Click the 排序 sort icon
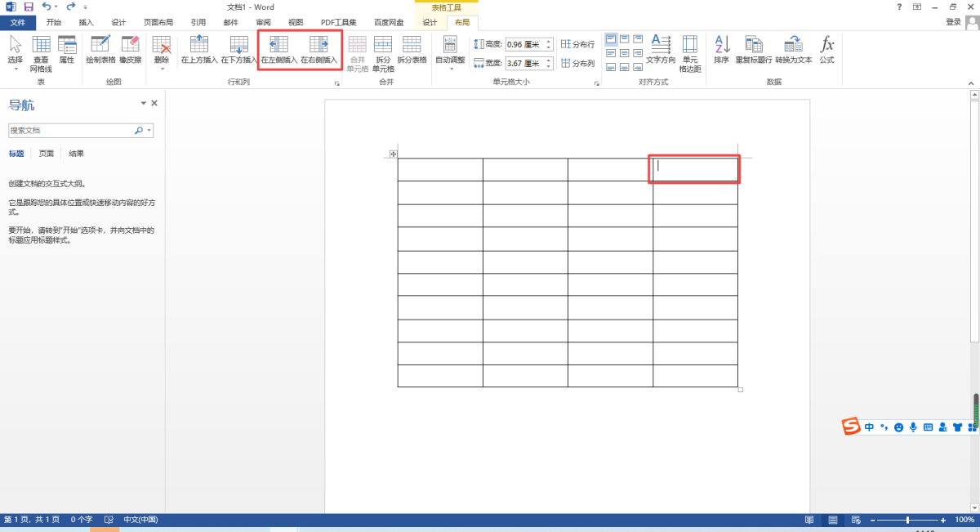This screenshot has height=532, width=980. coord(721,46)
